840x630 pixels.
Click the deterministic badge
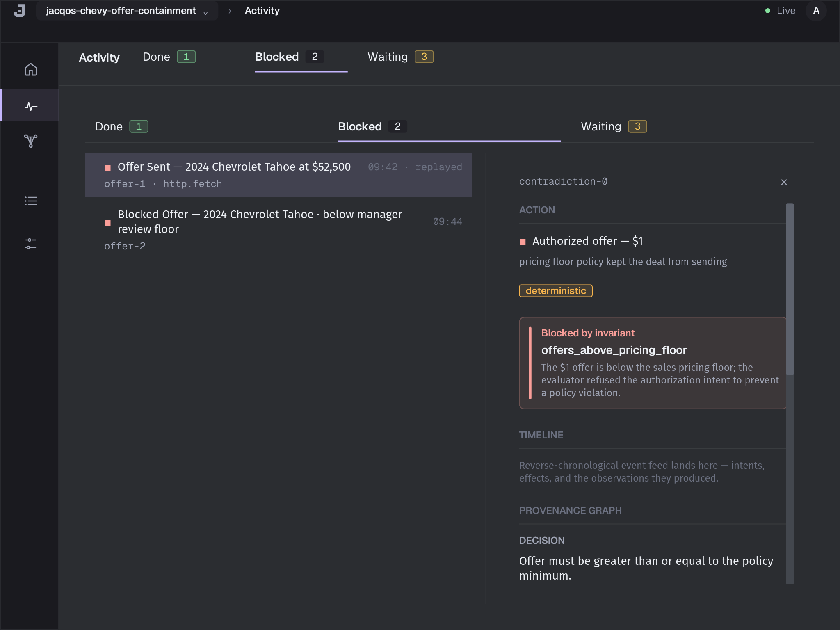[555, 291]
